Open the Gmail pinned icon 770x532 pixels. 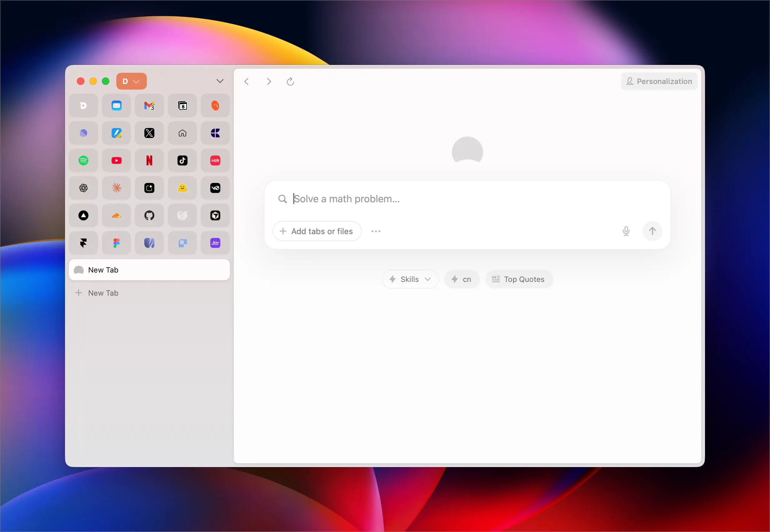coord(149,106)
